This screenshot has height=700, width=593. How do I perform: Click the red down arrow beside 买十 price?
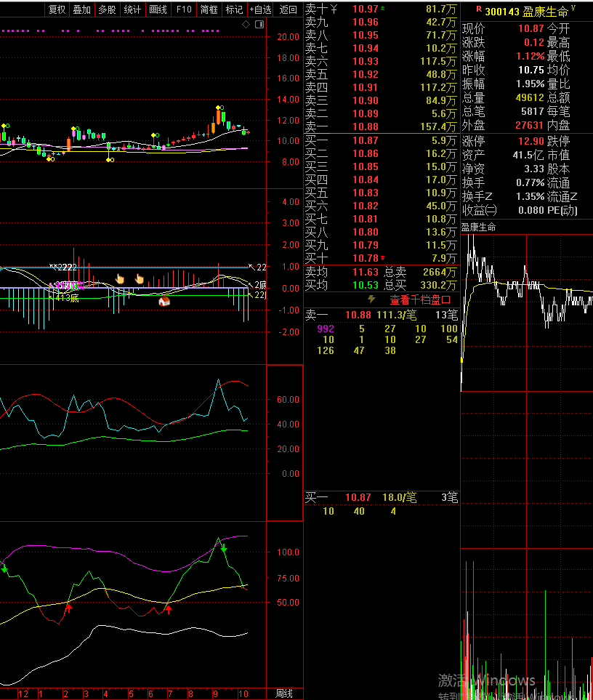click(x=383, y=258)
